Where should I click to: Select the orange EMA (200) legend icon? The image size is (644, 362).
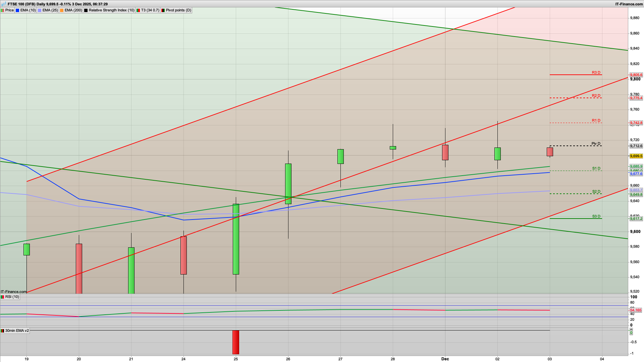[x=62, y=10]
